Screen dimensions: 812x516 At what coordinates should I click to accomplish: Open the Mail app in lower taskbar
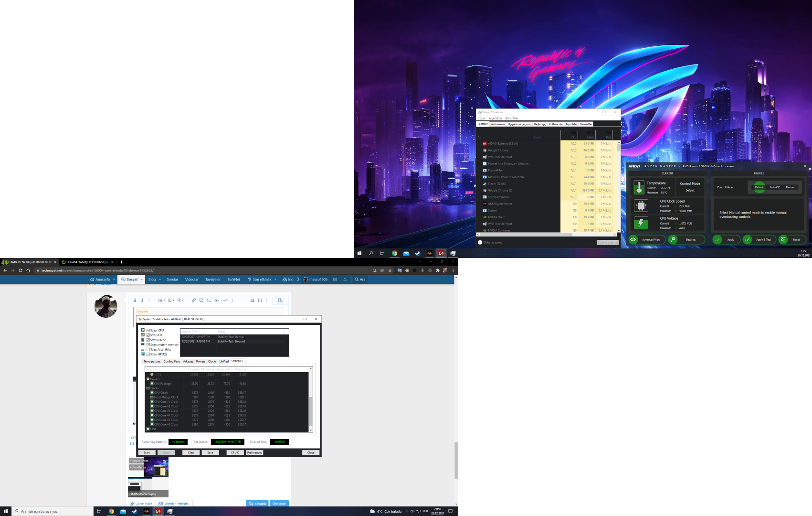(x=123, y=511)
